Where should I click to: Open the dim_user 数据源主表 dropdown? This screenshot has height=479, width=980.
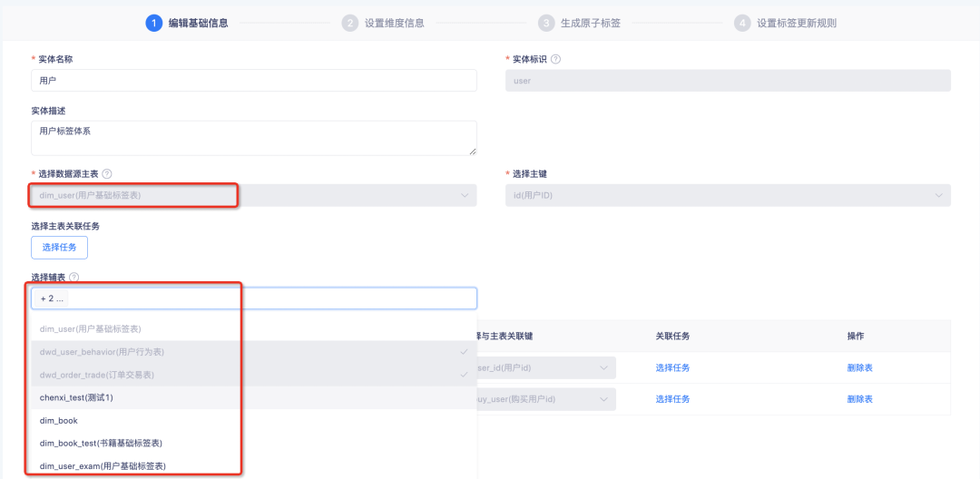[x=253, y=195]
